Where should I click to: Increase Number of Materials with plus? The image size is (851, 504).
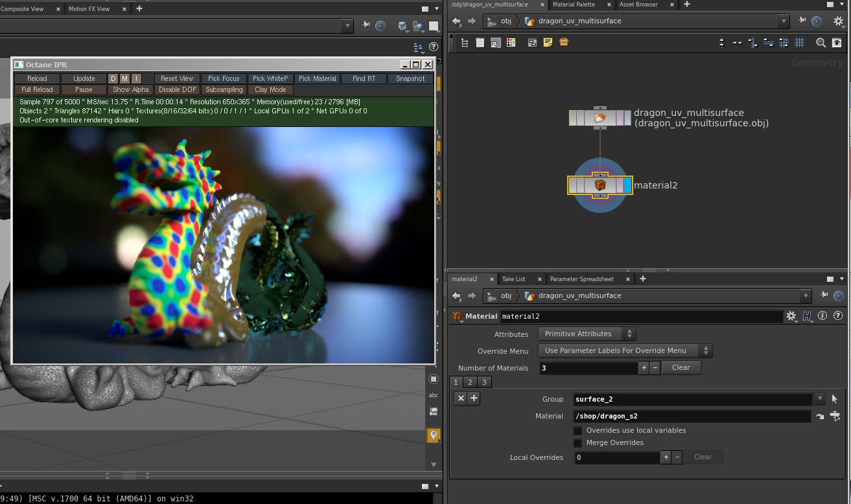(x=644, y=368)
